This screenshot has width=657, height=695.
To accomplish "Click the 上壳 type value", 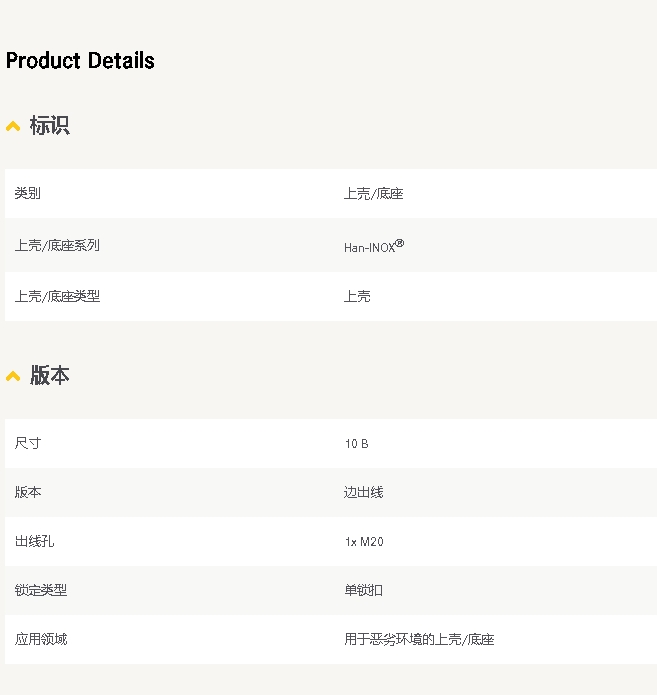I will [357, 296].
